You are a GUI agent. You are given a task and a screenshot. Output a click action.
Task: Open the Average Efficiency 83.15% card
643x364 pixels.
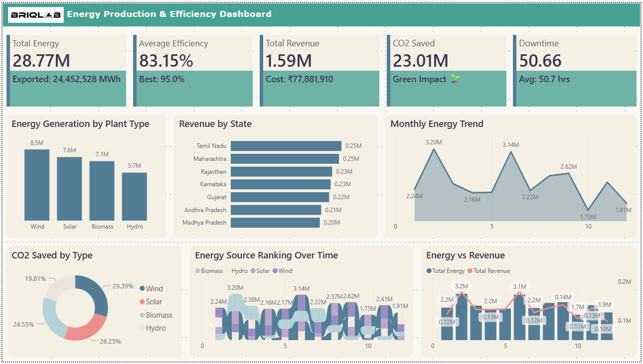[193, 60]
